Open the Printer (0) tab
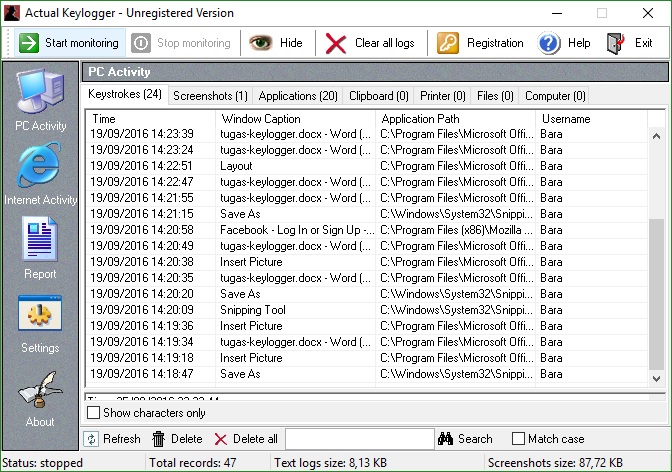This screenshot has width=672, height=472. coord(443,96)
